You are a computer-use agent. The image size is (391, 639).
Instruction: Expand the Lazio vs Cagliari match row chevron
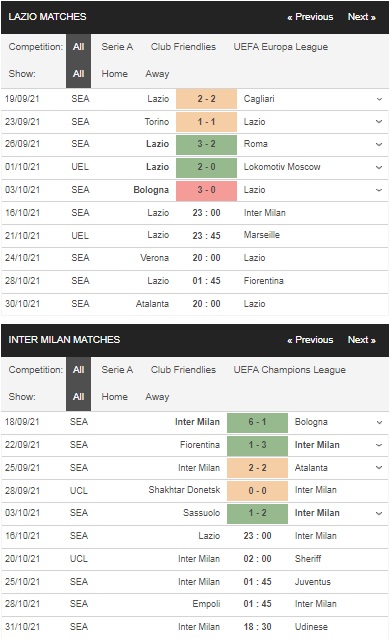379,99
